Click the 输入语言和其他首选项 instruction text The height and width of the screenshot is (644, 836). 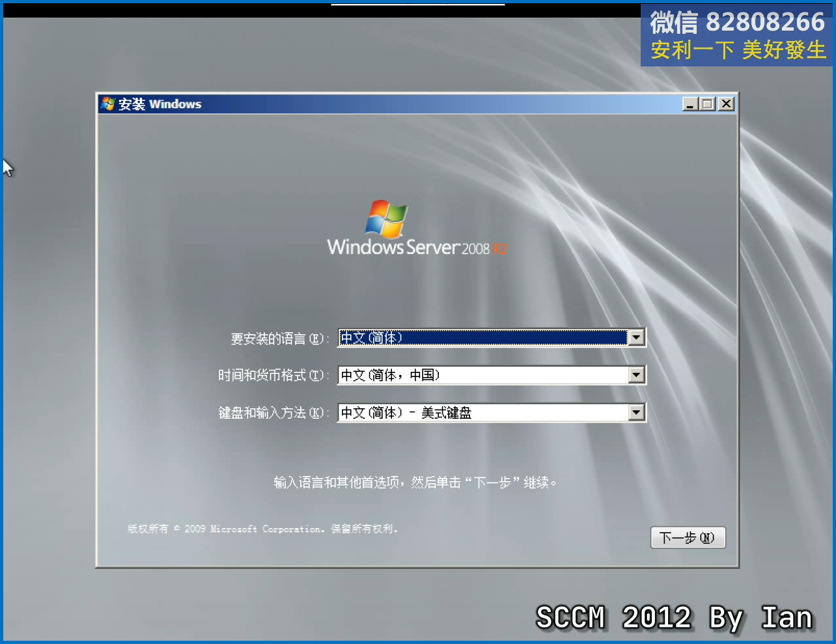coord(415,483)
